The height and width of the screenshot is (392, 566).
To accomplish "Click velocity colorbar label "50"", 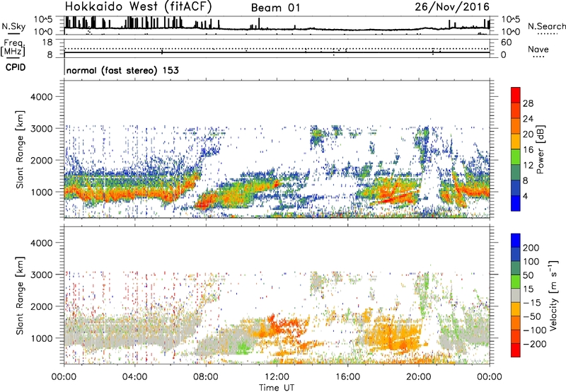I will tap(528, 275).
